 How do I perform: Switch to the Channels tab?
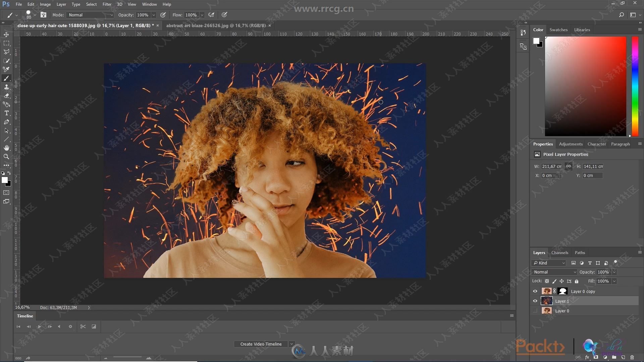point(559,252)
